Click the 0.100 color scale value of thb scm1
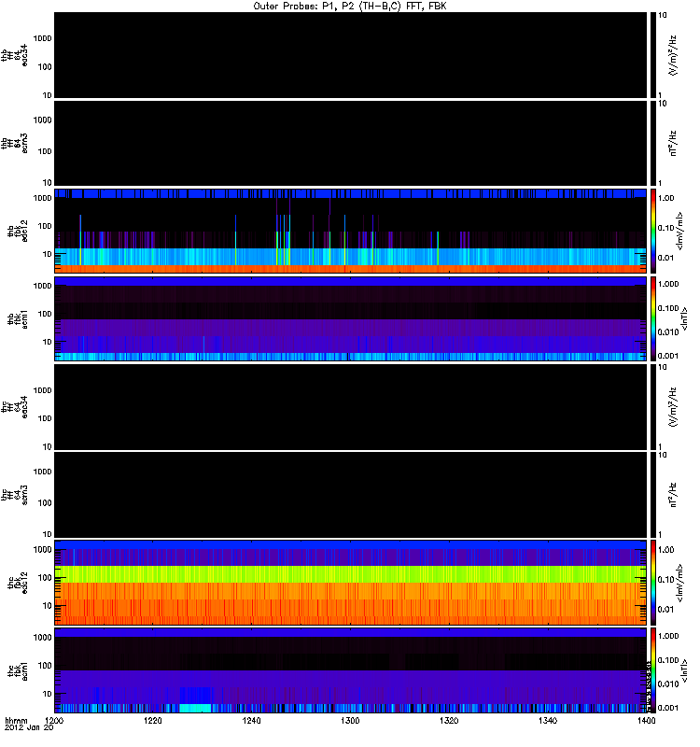Viewport: 700px width, 747px height. (668, 308)
